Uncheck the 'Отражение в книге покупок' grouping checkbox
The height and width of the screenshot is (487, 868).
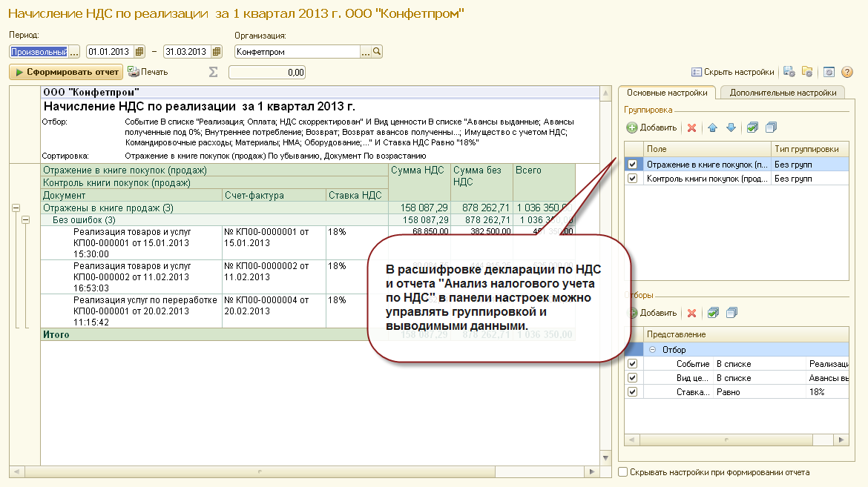coord(632,165)
